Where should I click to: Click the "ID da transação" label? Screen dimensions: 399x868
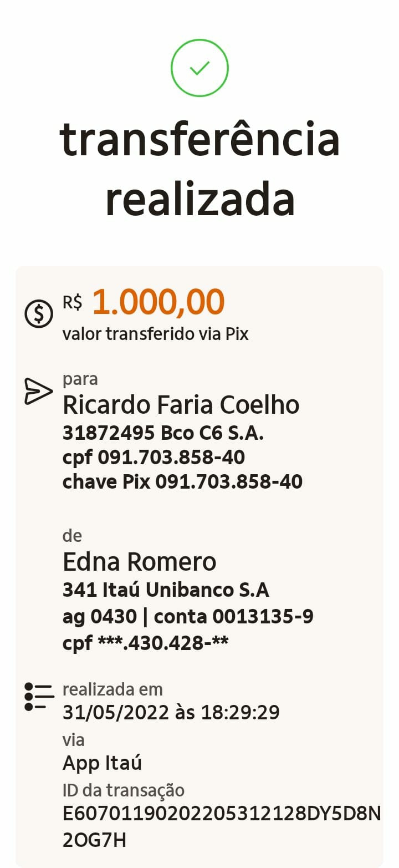pyautogui.click(x=123, y=790)
